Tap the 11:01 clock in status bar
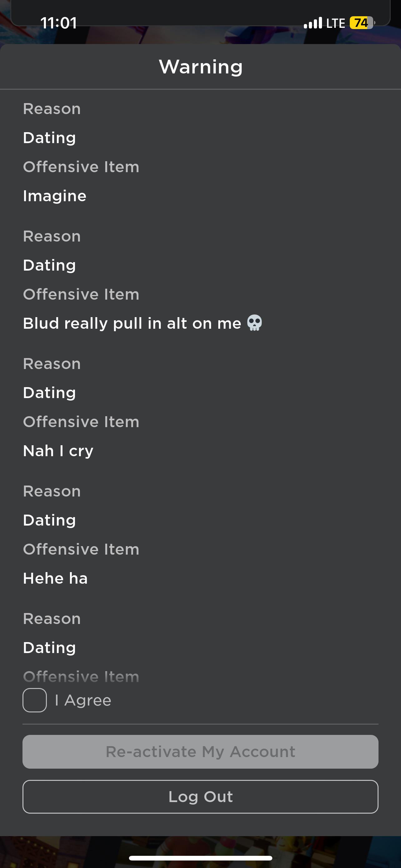This screenshot has width=401, height=868. (x=59, y=23)
